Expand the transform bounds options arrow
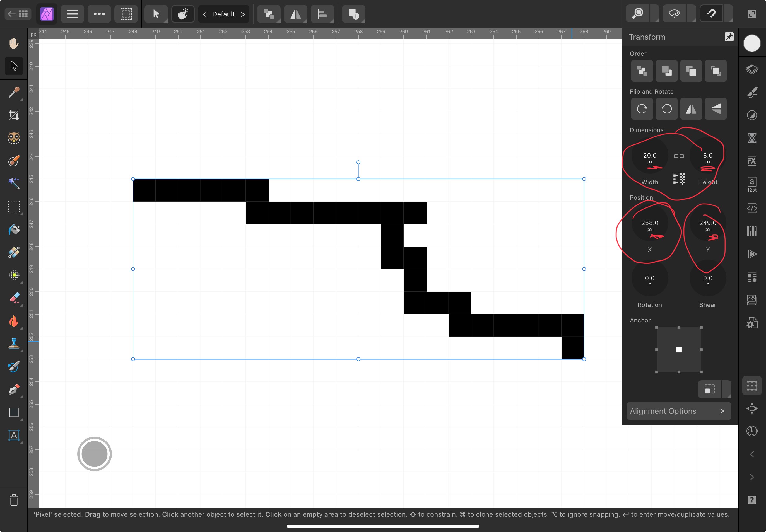766x532 pixels. coord(727,389)
